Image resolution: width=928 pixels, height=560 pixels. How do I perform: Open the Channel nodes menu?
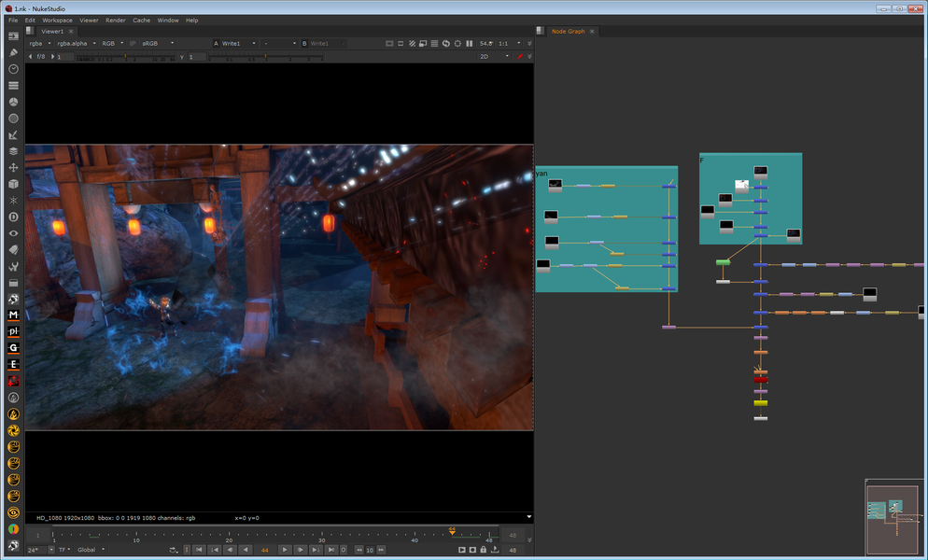point(13,86)
